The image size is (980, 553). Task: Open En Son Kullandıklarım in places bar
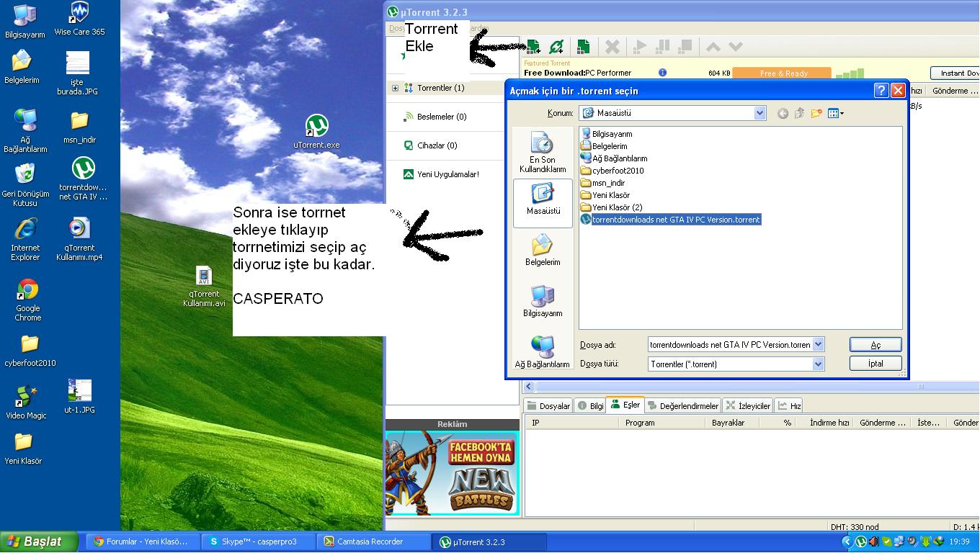(542, 153)
